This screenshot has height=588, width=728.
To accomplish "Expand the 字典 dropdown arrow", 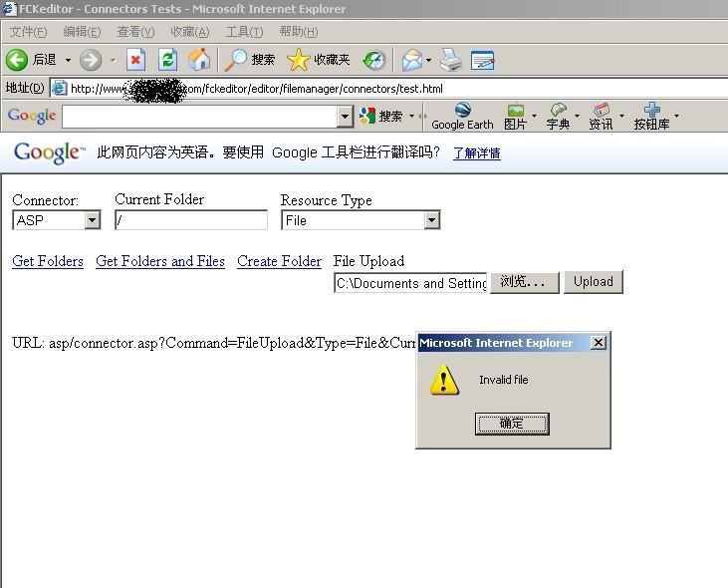I will [577, 116].
